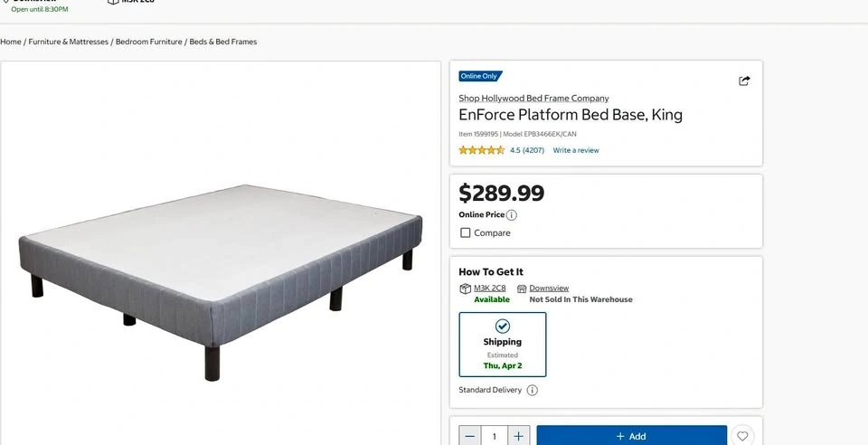Open Beds & Bed Frames breadcrumb
The image size is (868, 445).
tap(223, 42)
